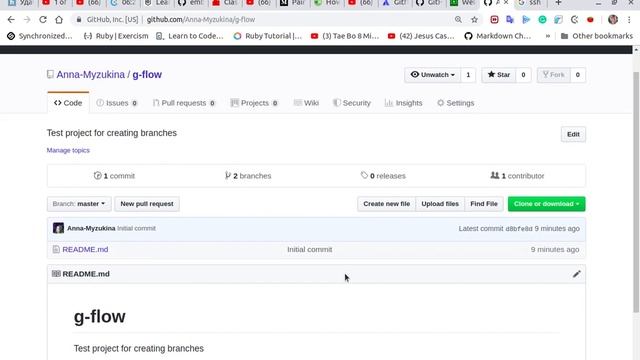The width and height of the screenshot is (640, 360).
Task: Open the Learn to Code bookmark
Action: [190, 36]
